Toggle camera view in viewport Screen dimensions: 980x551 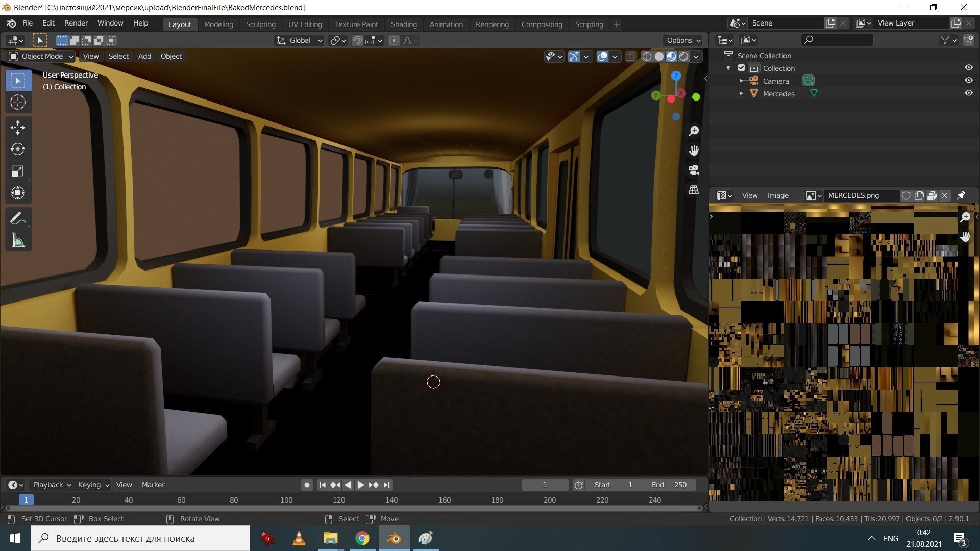[693, 170]
